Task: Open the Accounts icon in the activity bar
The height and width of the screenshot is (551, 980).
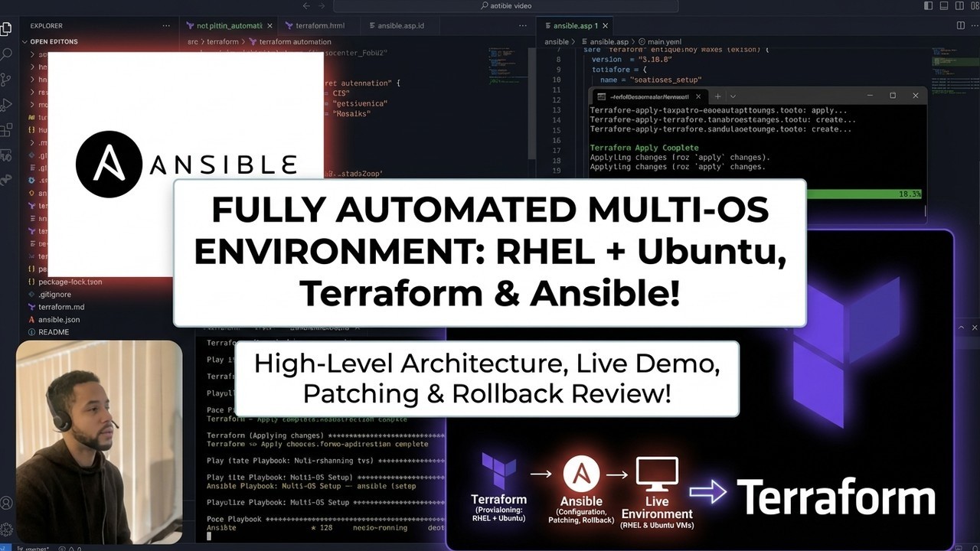Action: pos(6,504)
